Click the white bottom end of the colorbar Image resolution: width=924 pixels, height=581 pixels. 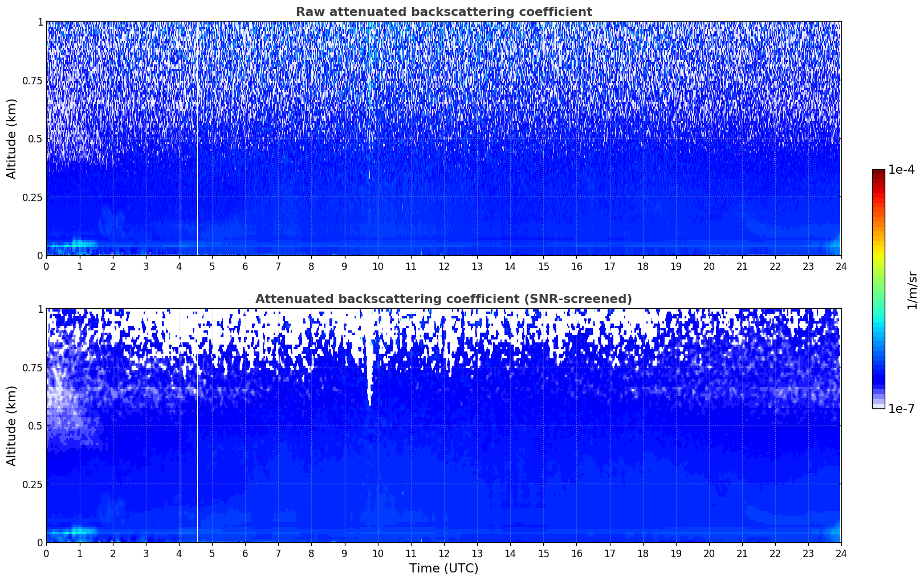pos(878,406)
